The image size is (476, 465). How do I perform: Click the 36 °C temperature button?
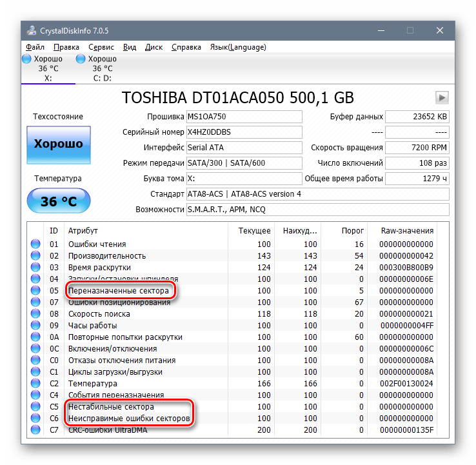click(59, 201)
